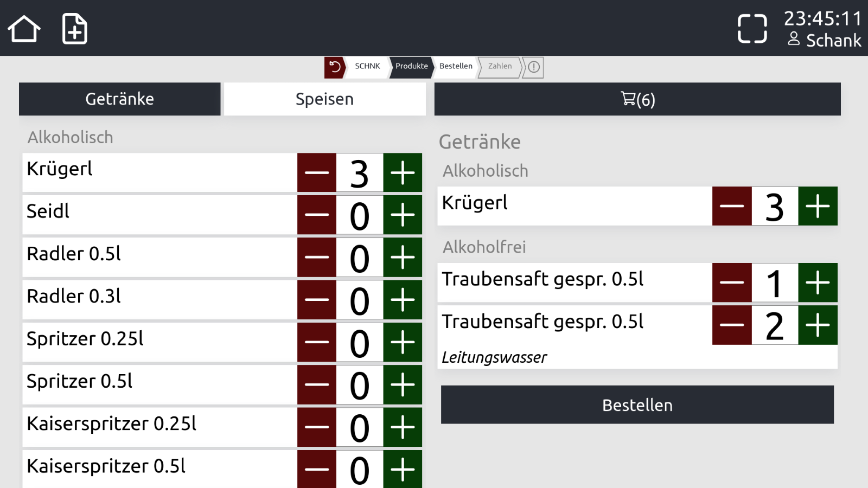
Task: Go to the home screen
Action: tap(24, 29)
